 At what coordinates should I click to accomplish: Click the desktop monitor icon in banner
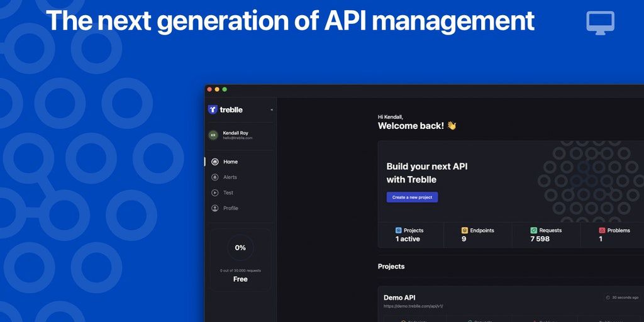pos(600,23)
